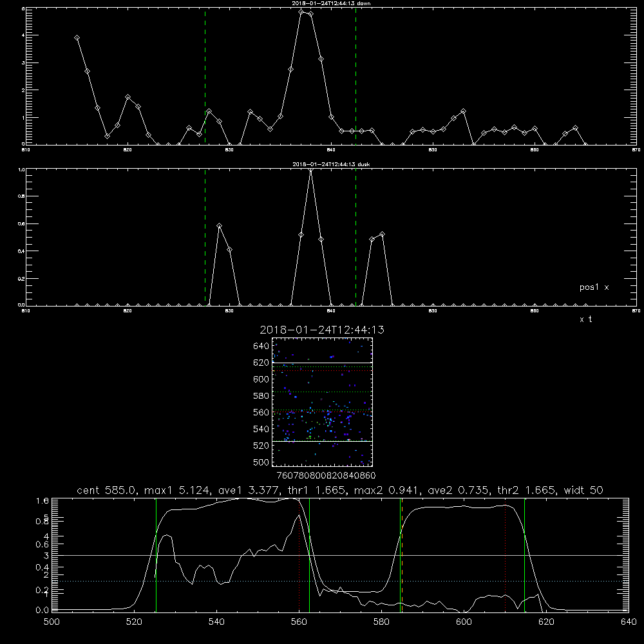Click the 'widt 50' value
The image size is (644, 644).
pyautogui.click(x=583, y=490)
